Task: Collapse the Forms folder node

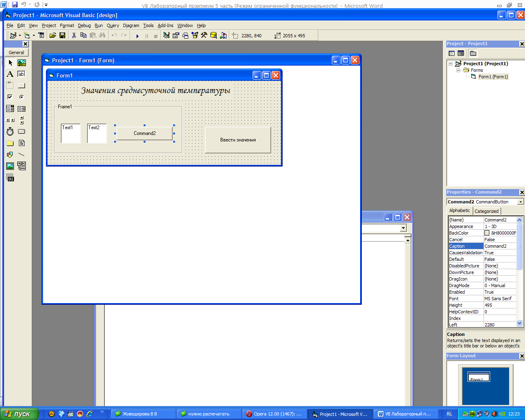Action: [459, 70]
